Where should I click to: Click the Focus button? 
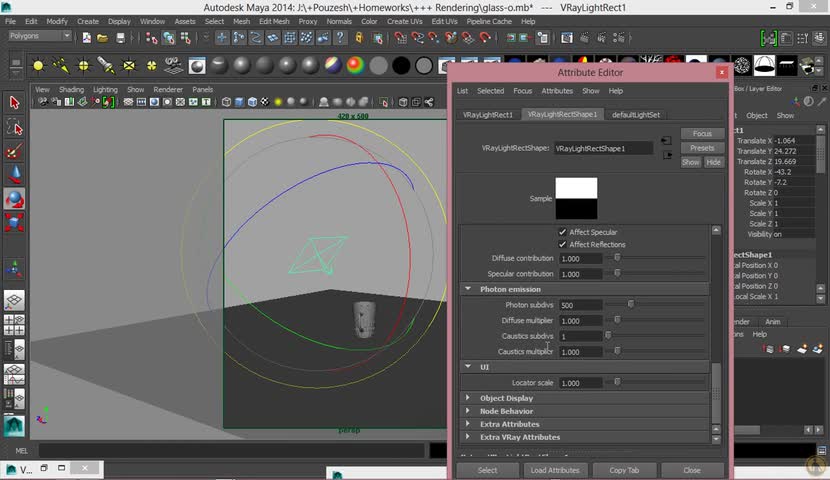[x=702, y=133]
